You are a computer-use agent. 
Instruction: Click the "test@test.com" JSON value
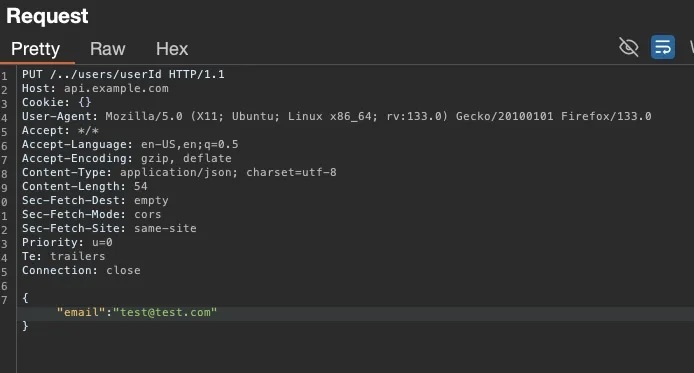tap(165, 312)
